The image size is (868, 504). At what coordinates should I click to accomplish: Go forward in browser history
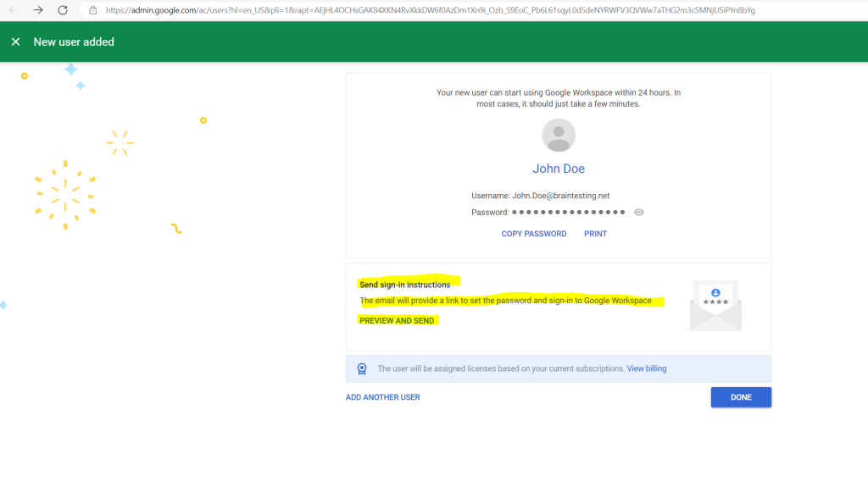pos(37,10)
